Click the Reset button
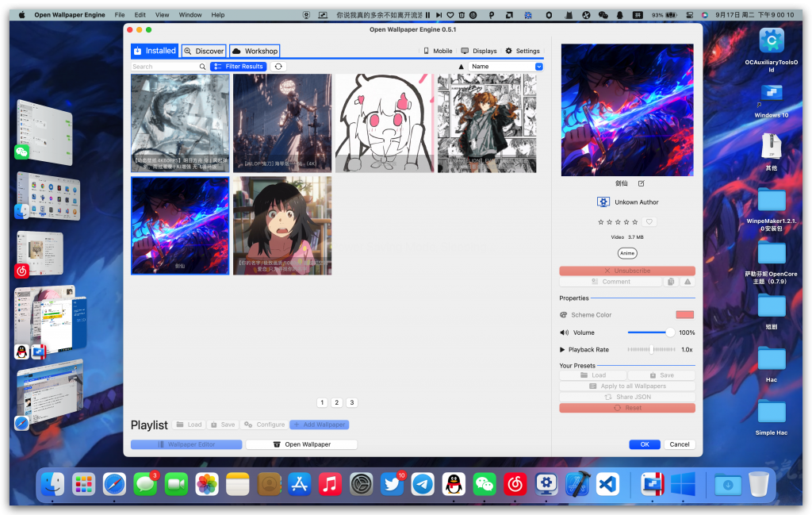 coord(627,408)
